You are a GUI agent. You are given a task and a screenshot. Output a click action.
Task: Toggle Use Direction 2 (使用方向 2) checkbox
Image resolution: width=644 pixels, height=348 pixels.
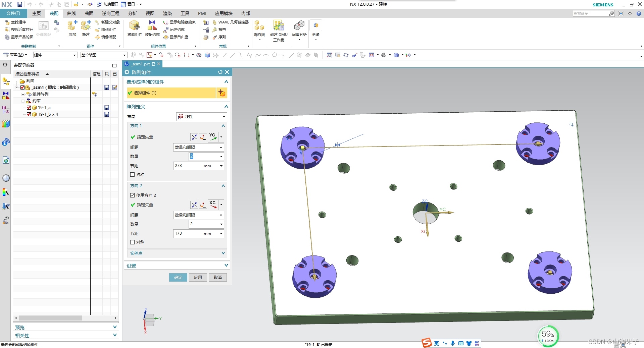click(x=132, y=195)
